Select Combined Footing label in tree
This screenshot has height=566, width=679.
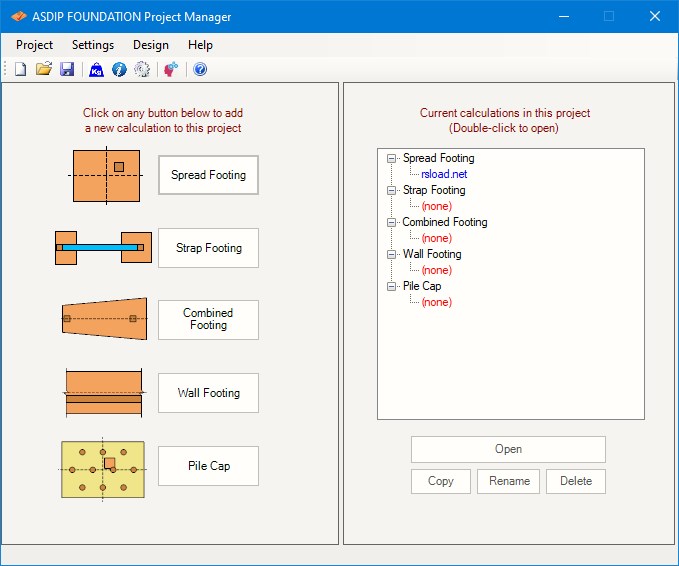[x=445, y=222]
